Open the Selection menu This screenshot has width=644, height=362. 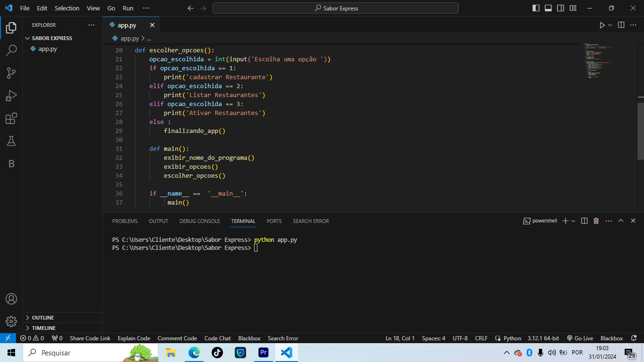pos(67,8)
